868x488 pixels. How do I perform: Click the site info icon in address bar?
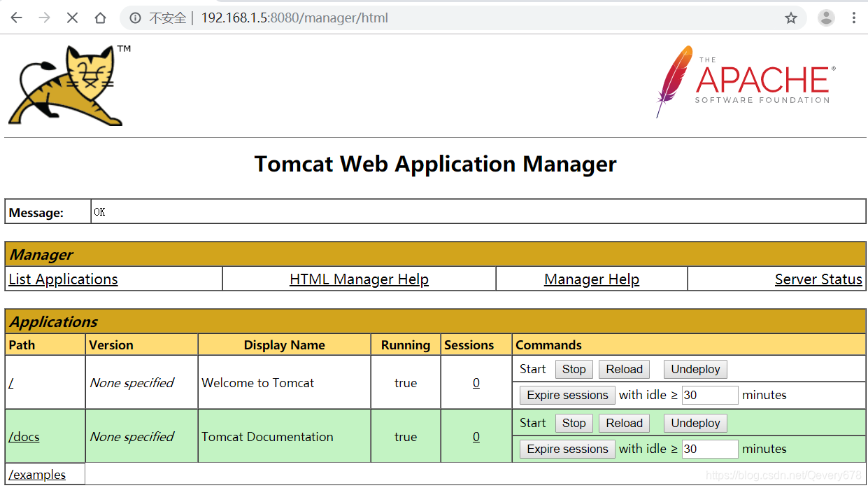pyautogui.click(x=135, y=18)
